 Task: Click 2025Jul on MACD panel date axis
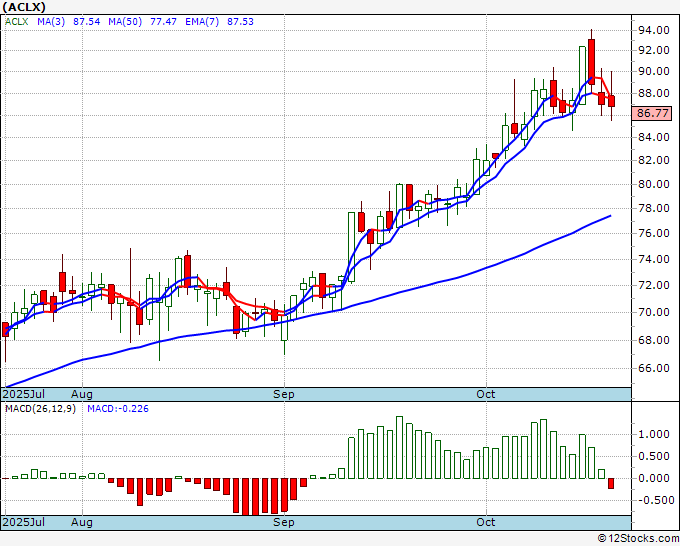coord(24,522)
